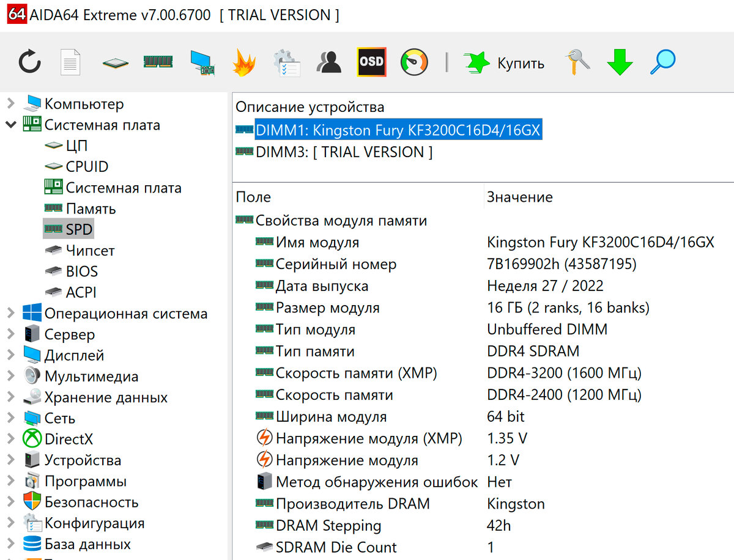Expand the Устройства tree node
This screenshot has height=560, width=734.
(x=11, y=460)
